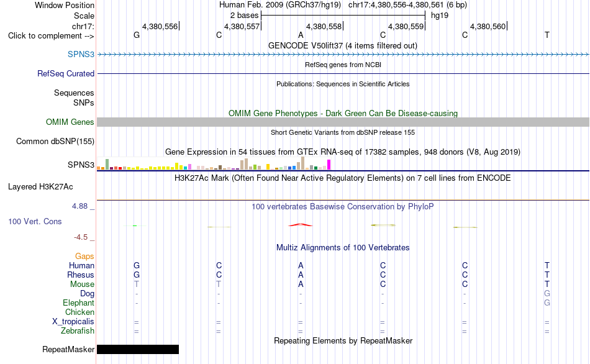Screen dimensions: 590x364
Task: Click base A in the complement row
Action: [x=301, y=35]
